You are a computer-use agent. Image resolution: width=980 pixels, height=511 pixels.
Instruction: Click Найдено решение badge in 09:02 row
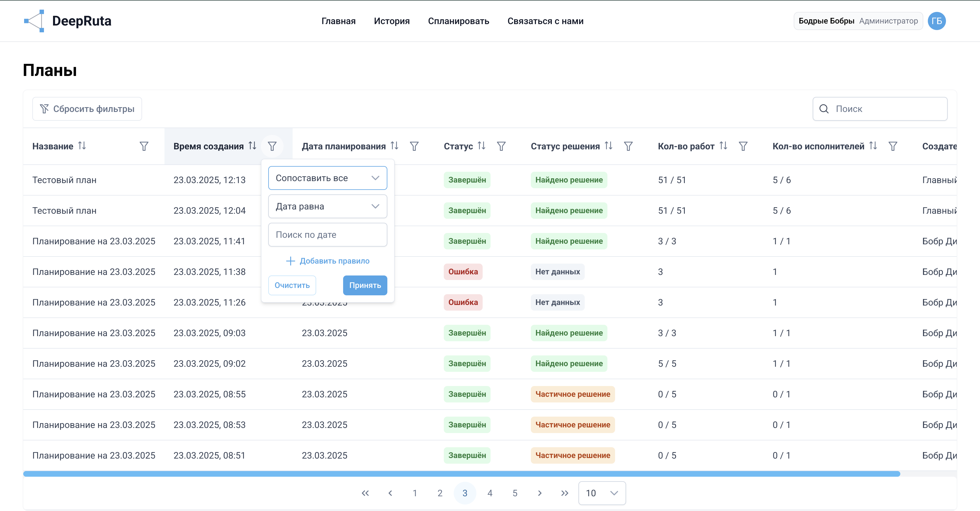click(x=569, y=364)
